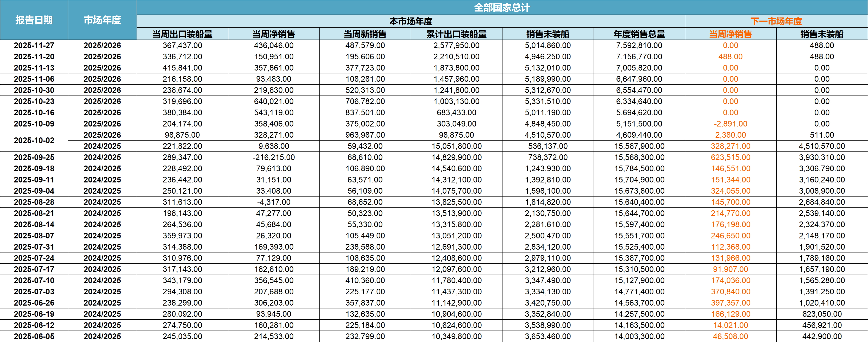
Task: Click cell 442,900.00 in last row
Action: (822, 336)
